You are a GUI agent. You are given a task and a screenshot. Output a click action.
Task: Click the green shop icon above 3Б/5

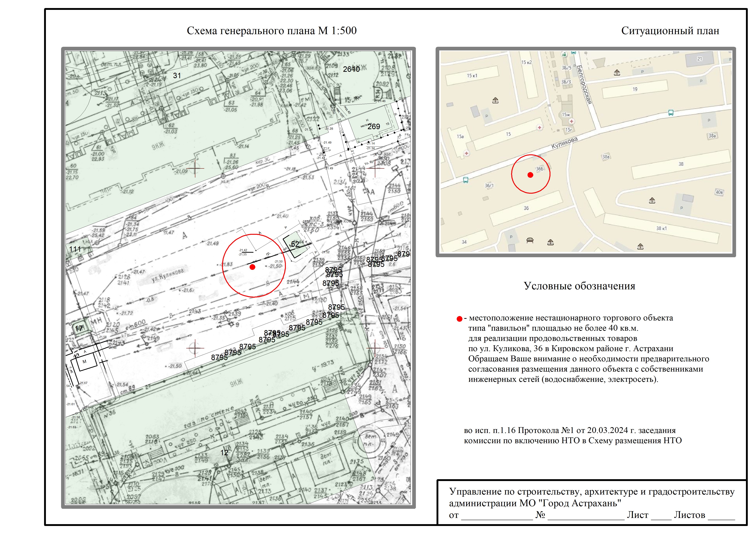coord(564,54)
